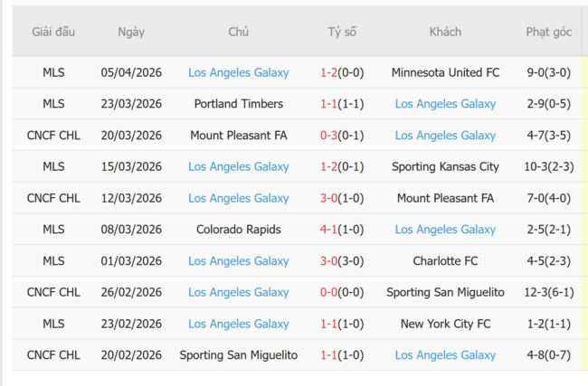Open Sporting San Miguelito away team on 26/02/2026
The height and width of the screenshot is (386, 588).
[445, 293]
